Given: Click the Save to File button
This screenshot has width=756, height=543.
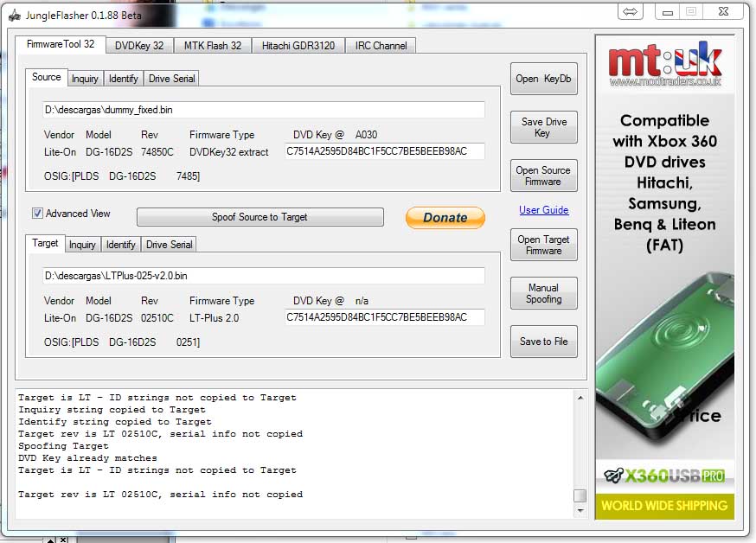Looking at the screenshot, I should [x=544, y=342].
